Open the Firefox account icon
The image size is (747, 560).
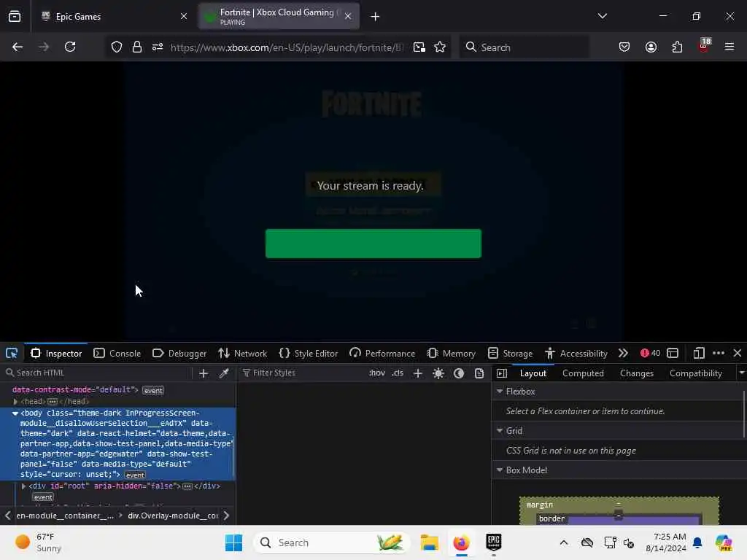651,47
